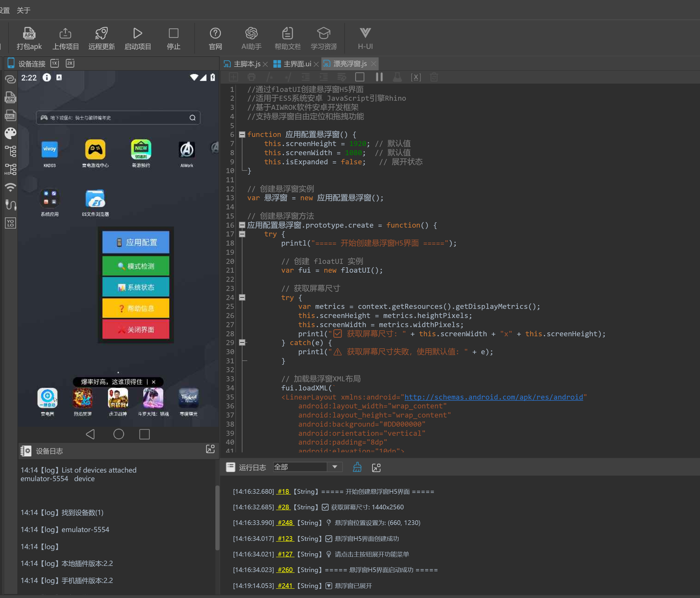
Task: Click the 上传项目 upload icon
Action: (65, 34)
